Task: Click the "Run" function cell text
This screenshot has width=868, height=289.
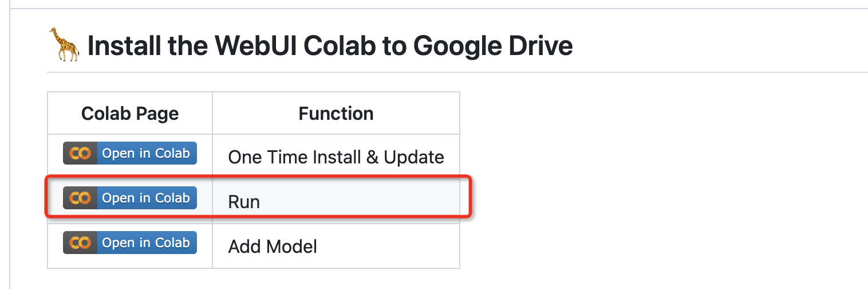Action: [x=244, y=202]
